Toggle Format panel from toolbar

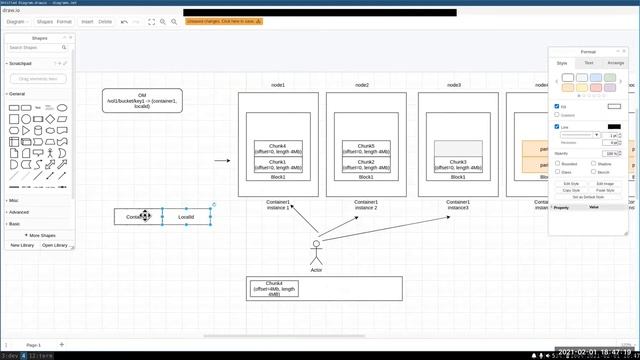(x=64, y=22)
